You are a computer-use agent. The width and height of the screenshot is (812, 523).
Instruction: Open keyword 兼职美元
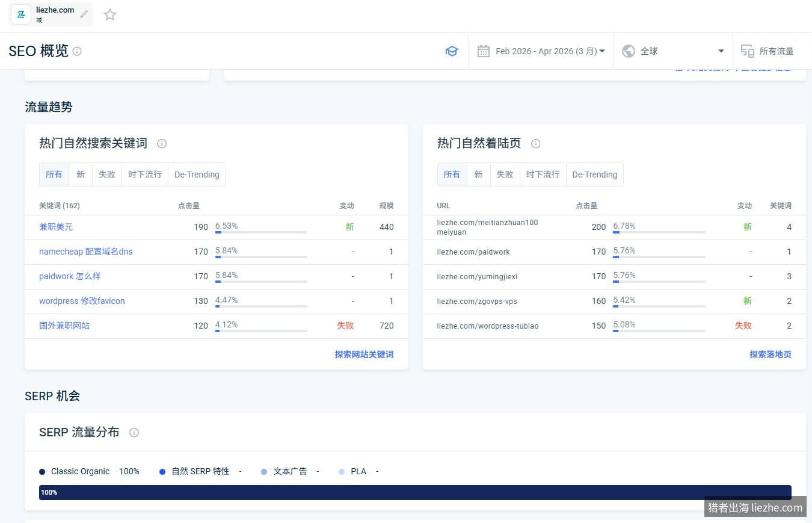tap(56, 227)
